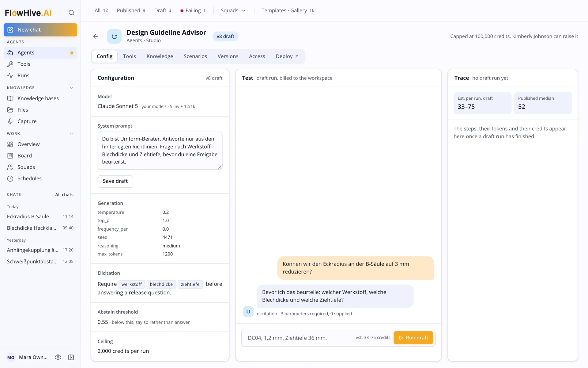The image size is (588, 368).
Task: Click the ziehtiefe parameter chip
Action: pos(190,284)
